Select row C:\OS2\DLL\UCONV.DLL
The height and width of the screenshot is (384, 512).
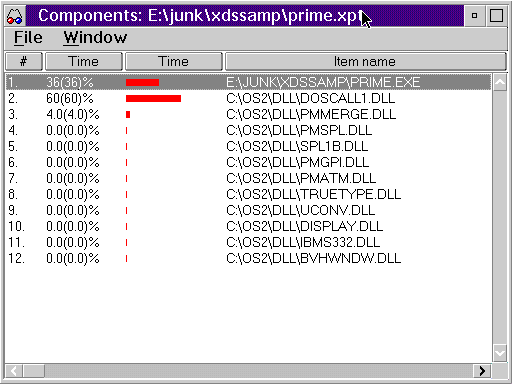(x=248, y=210)
